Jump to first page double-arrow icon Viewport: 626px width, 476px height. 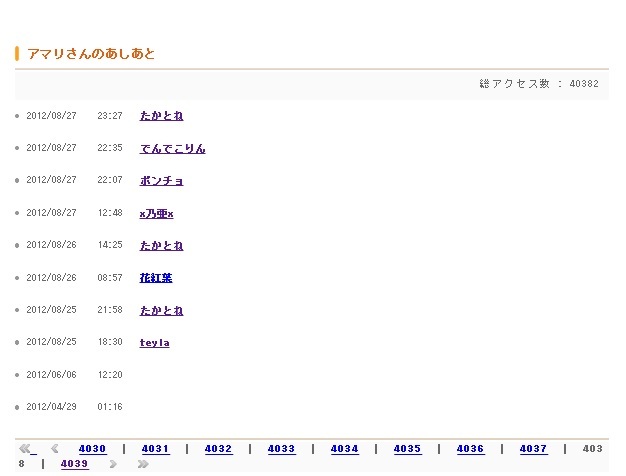(25, 449)
